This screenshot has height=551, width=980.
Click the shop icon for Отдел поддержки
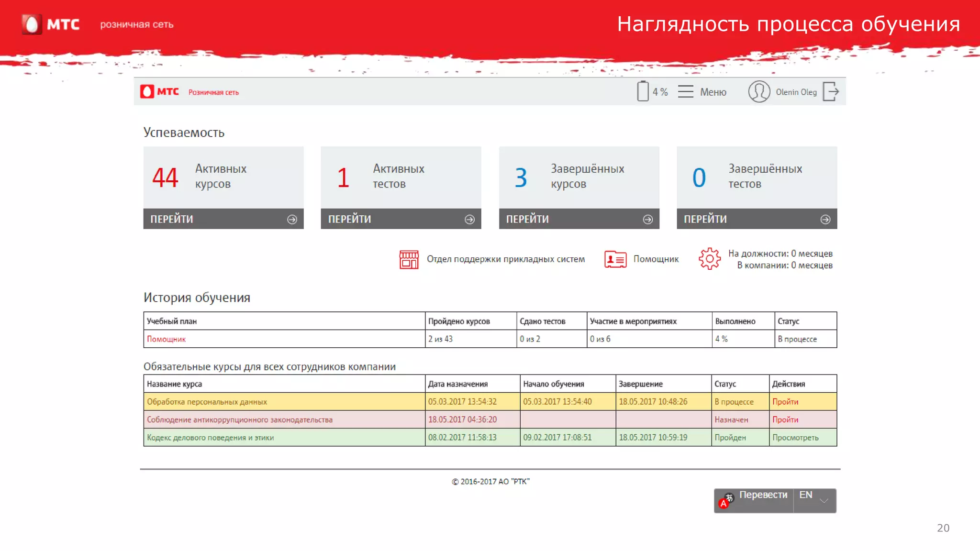pyautogui.click(x=409, y=259)
